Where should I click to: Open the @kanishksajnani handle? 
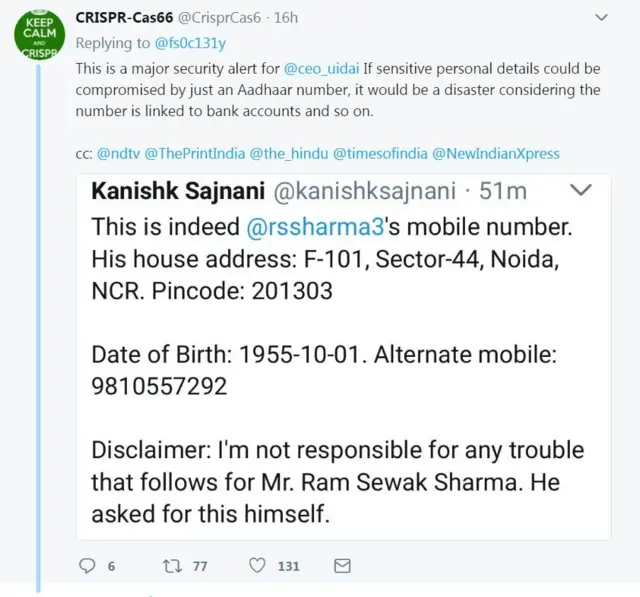[x=359, y=190]
